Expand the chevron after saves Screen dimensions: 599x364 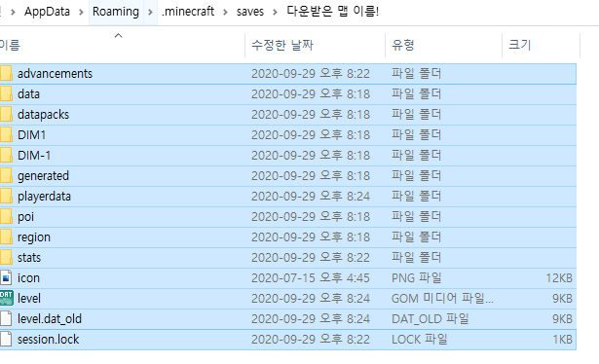[275, 13]
